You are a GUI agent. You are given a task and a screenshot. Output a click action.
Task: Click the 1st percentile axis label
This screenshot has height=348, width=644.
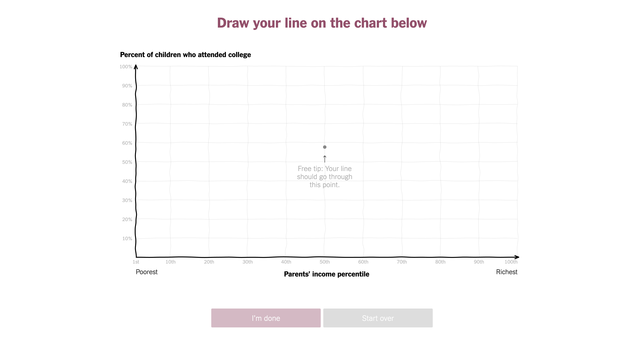pos(136,262)
